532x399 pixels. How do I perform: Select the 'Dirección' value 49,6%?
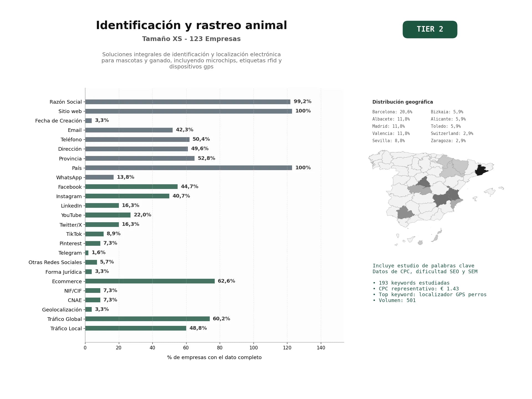click(x=200, y=149)
